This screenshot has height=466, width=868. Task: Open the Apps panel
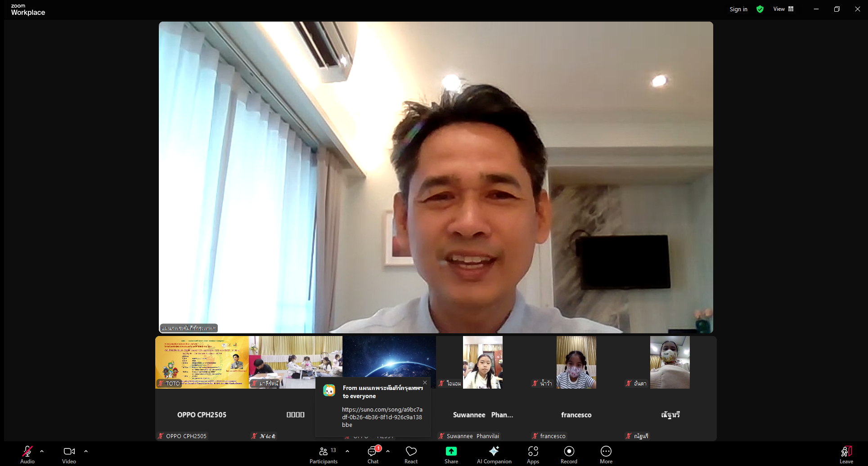coord(533,454)
